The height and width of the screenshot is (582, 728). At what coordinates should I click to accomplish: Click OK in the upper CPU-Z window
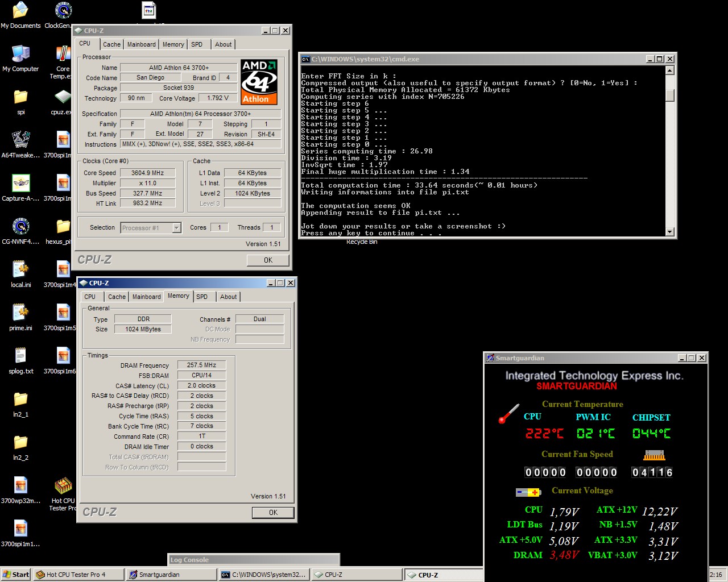(x=268, y=260)
